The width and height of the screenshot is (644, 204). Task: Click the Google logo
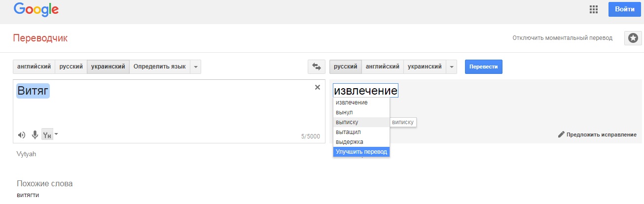coord(36,9)
